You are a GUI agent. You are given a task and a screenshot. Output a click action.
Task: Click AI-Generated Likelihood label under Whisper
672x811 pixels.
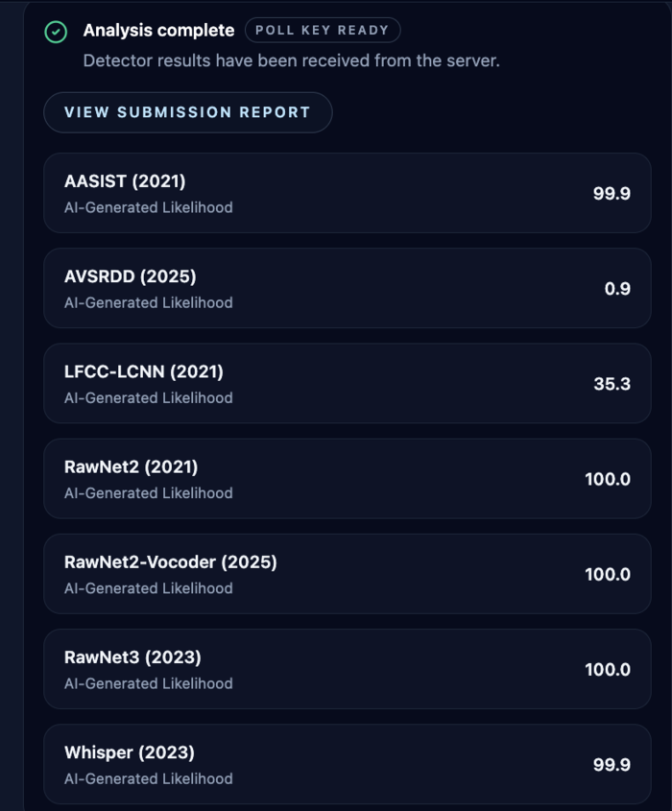146,778
